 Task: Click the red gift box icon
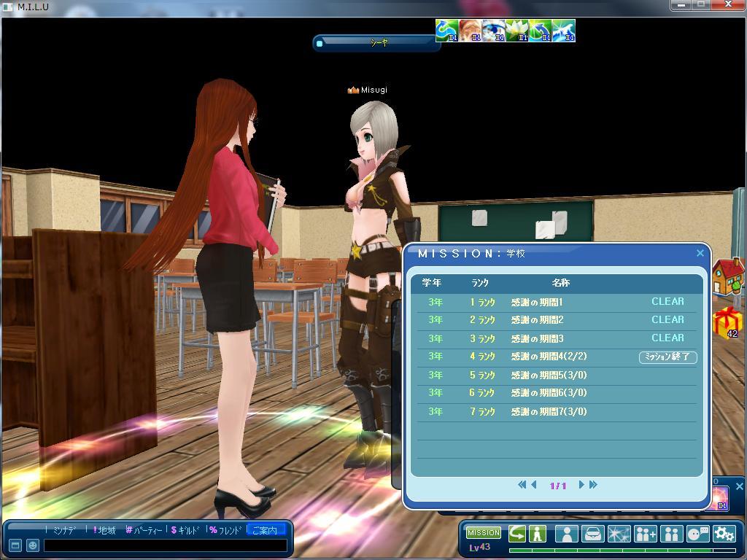coord(727,322)
